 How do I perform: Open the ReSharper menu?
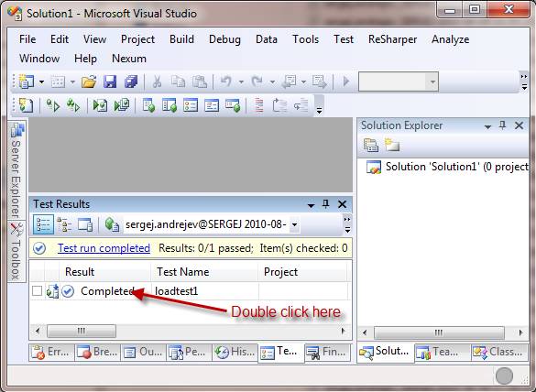coord(392,39)
